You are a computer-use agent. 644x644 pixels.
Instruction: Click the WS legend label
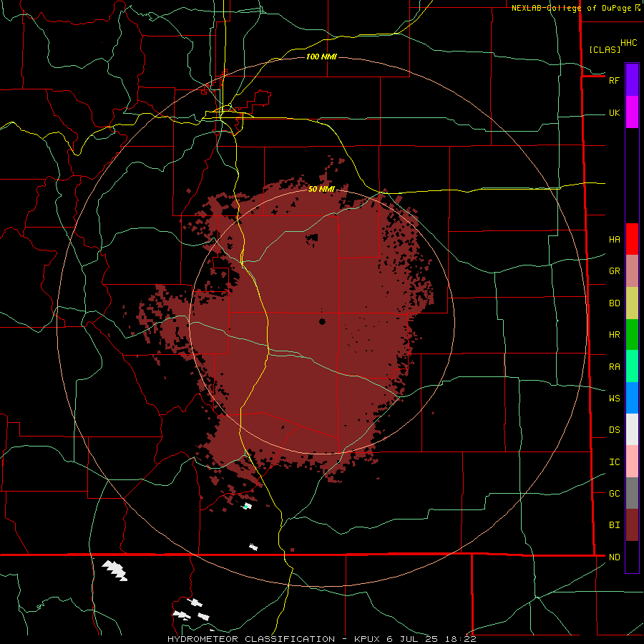(x=614, y=399)
